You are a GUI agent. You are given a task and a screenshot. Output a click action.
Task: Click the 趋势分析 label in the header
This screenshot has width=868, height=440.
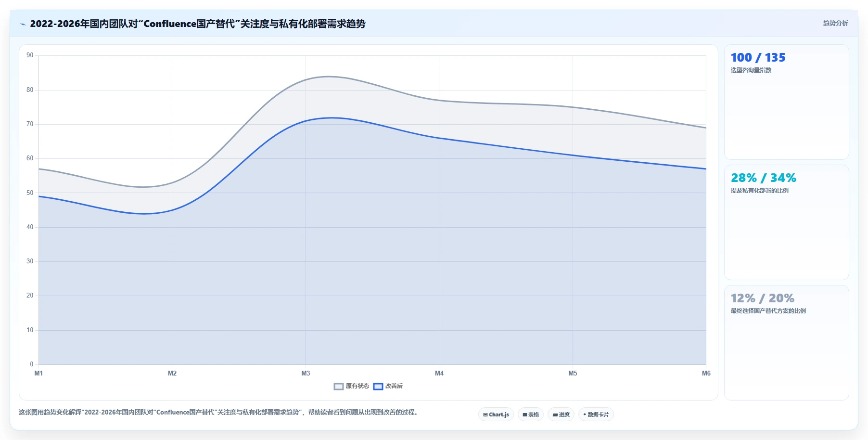point(835,23)
